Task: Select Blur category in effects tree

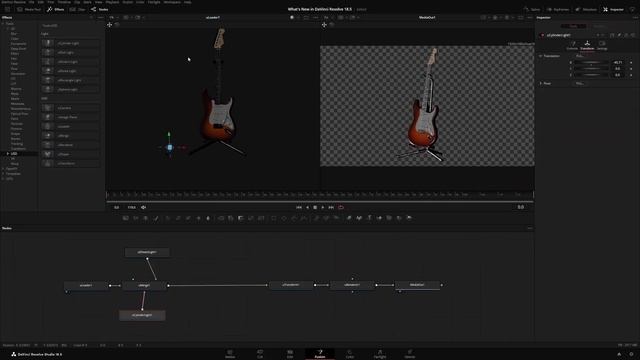Action: pyautogui.click(x=14, y=33)
